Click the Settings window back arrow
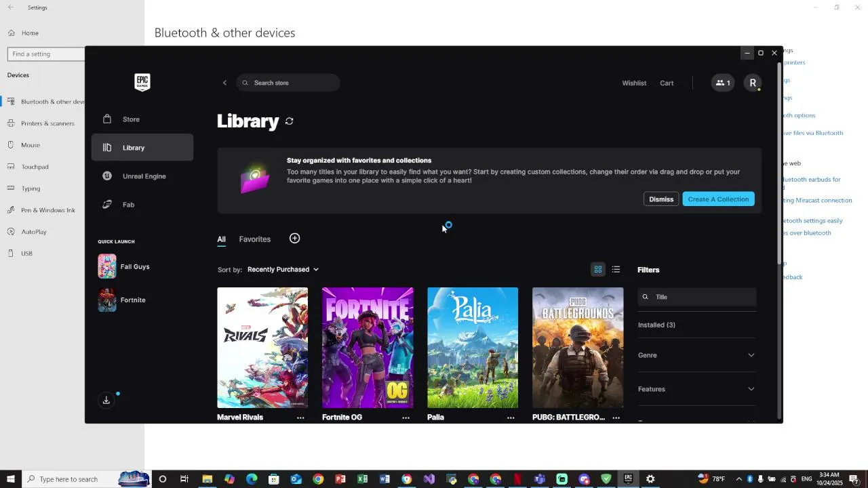 pyautogui.click(x=10, y=7)
